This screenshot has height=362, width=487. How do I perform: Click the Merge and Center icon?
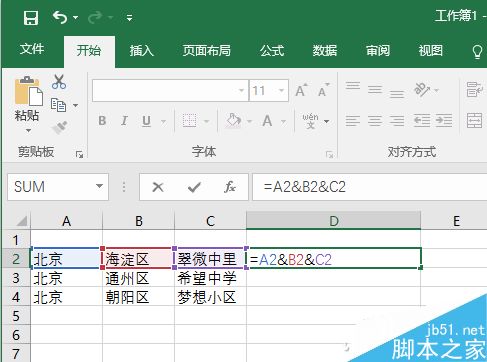click(475, 120)
